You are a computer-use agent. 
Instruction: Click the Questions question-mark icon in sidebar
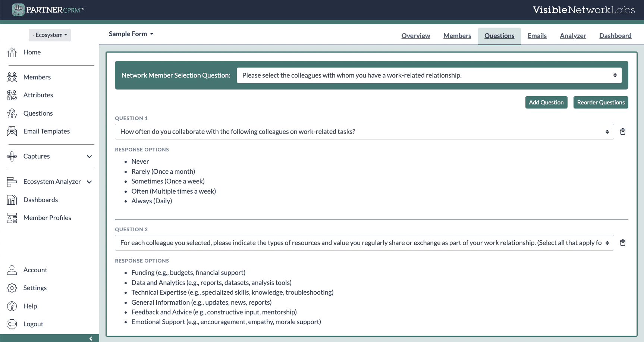click(12, 113)
